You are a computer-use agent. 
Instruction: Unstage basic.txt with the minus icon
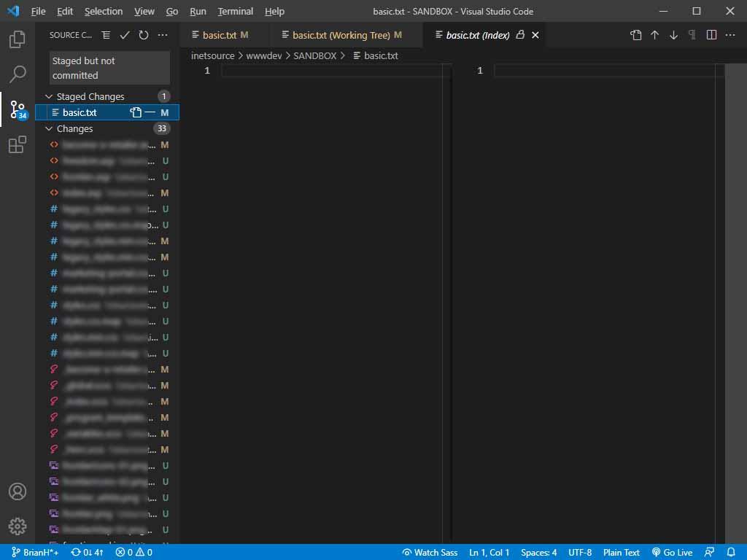coord(150,112)
